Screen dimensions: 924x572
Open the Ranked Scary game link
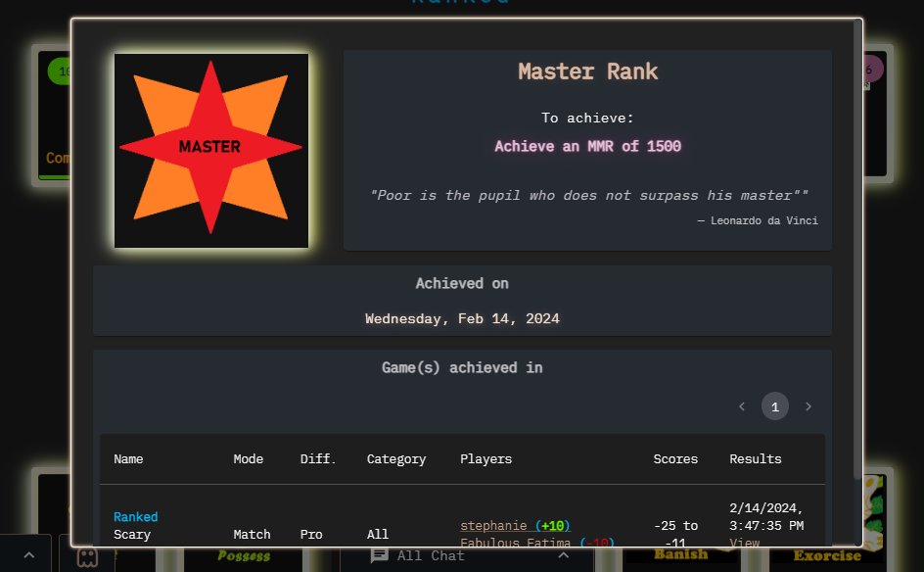136,516
